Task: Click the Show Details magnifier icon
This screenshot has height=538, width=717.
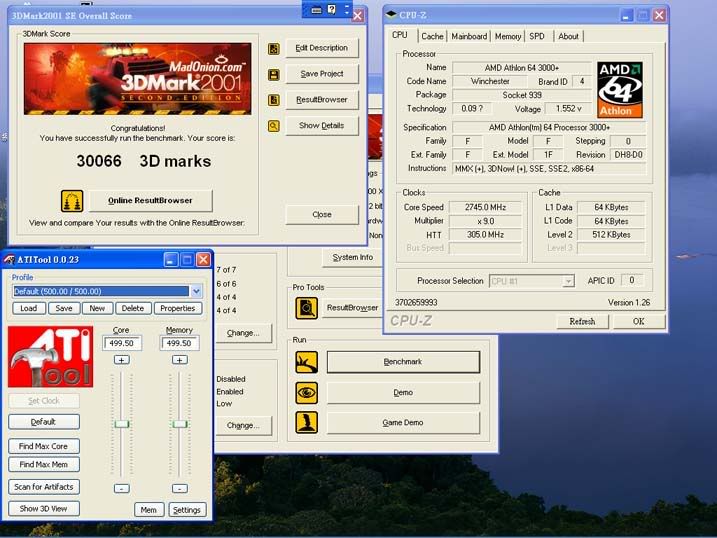Action: coord(273,126)
